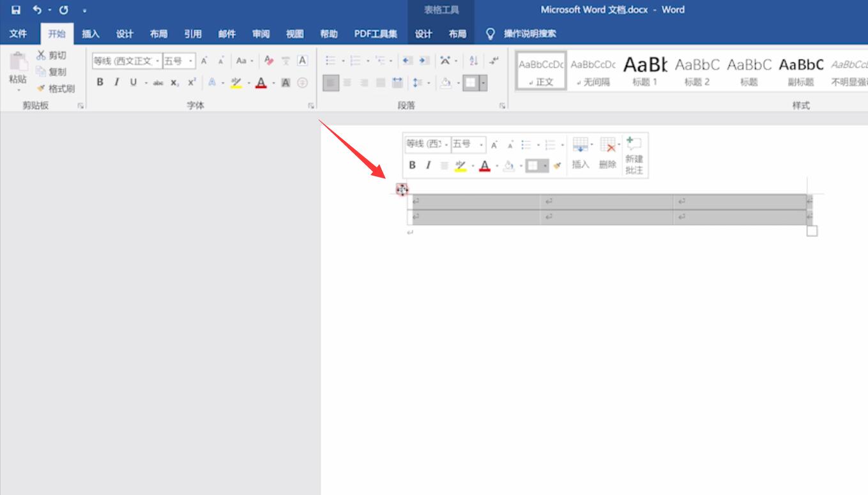Click the lightbulb Tell Me icon
868x495 pixels.
(x=491, y=33)
